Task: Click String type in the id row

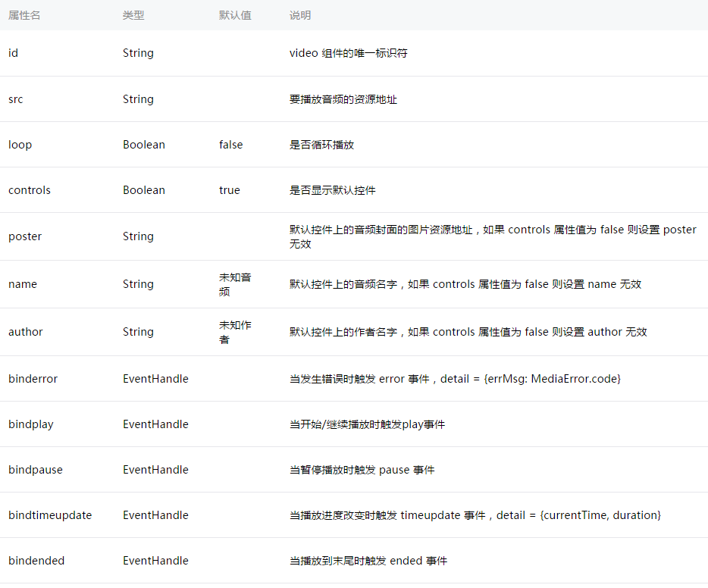Action: (138, 53)
